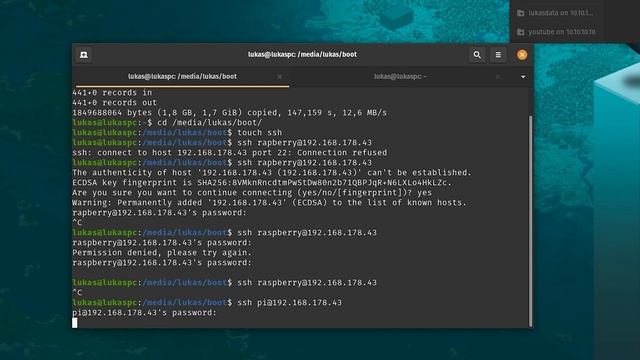Click the '1849688064 bytes' copied line
The image size is (640, 360).
pyautogui.click(x=229, y=113)
